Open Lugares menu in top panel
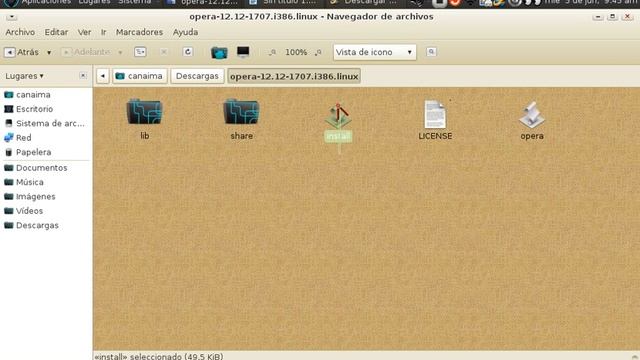The image size is (640, 360). click(94, 2)
